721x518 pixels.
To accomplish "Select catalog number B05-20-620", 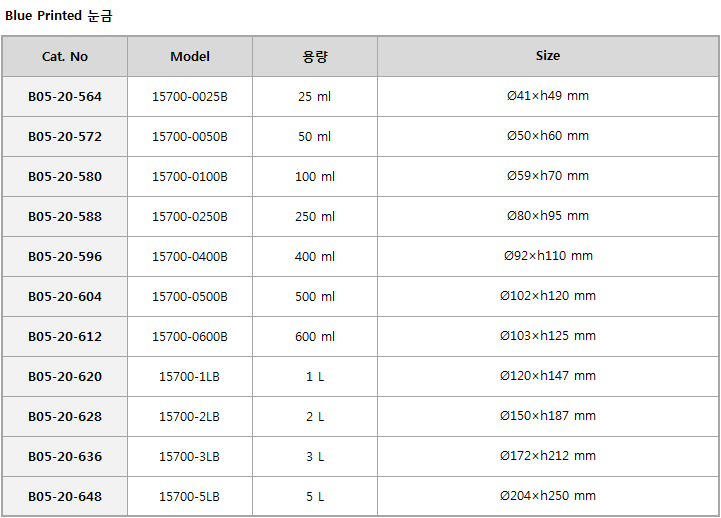I will click(65, 376).
